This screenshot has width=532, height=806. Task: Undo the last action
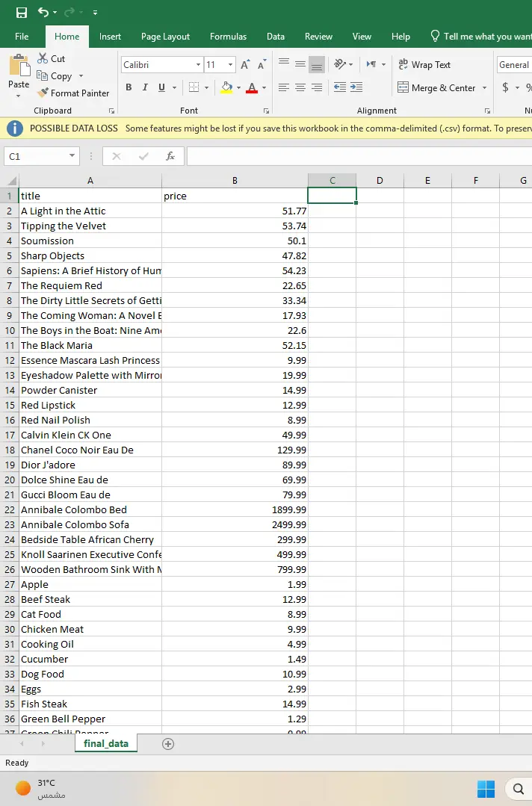click(43, 12)
